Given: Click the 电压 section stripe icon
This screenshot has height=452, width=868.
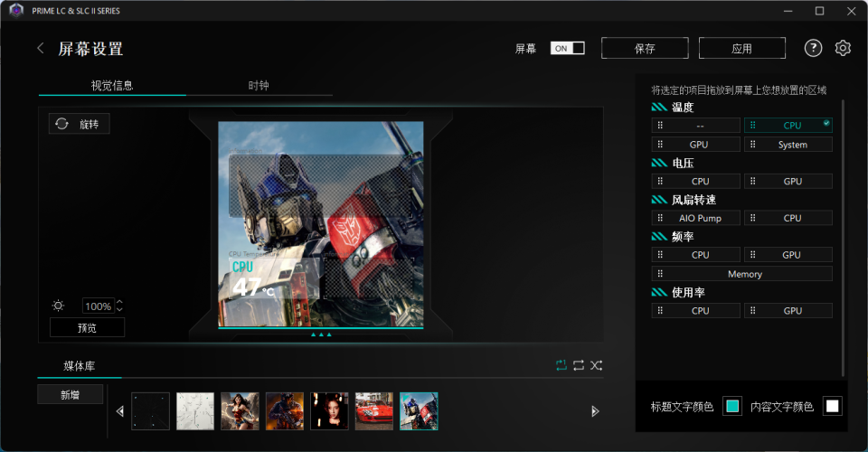Looking at the screenshot, I should (659, 163).
